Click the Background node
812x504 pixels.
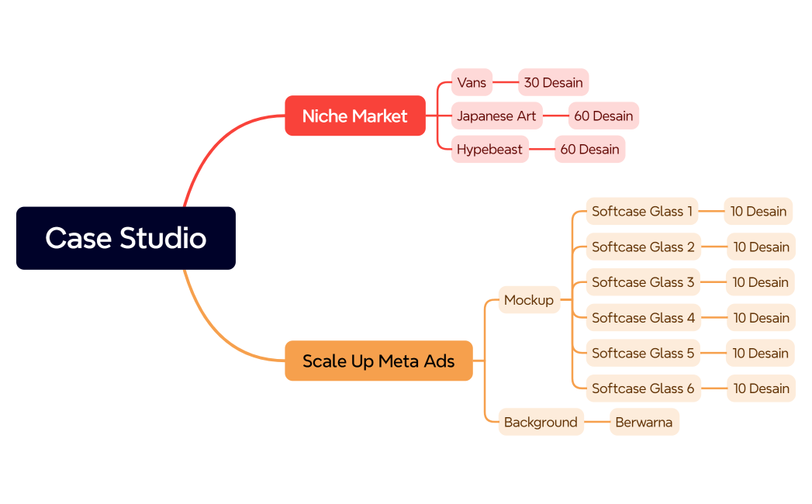click(541, 422)
